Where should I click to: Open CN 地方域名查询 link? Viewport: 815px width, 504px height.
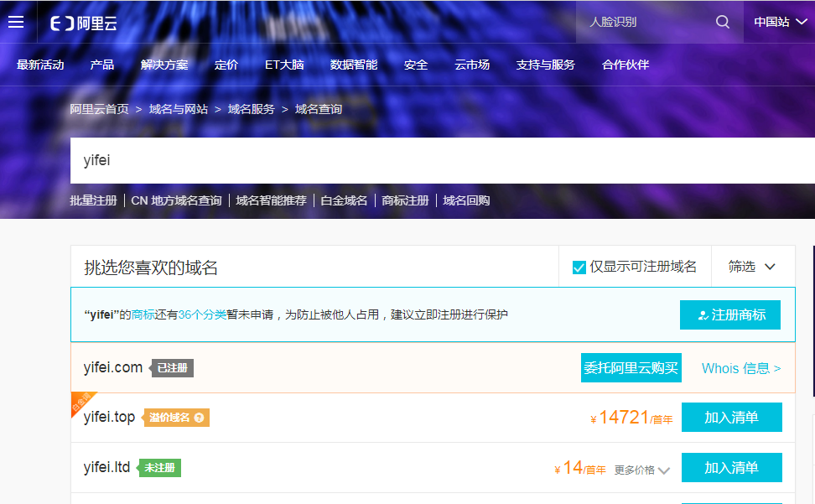pyautogui.click(x=176, y=200)
